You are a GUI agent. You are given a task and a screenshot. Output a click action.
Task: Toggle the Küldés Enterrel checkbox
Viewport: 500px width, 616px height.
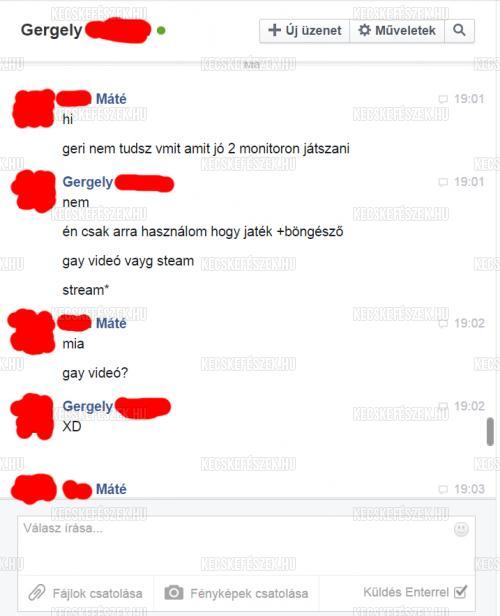click(460, 592)
